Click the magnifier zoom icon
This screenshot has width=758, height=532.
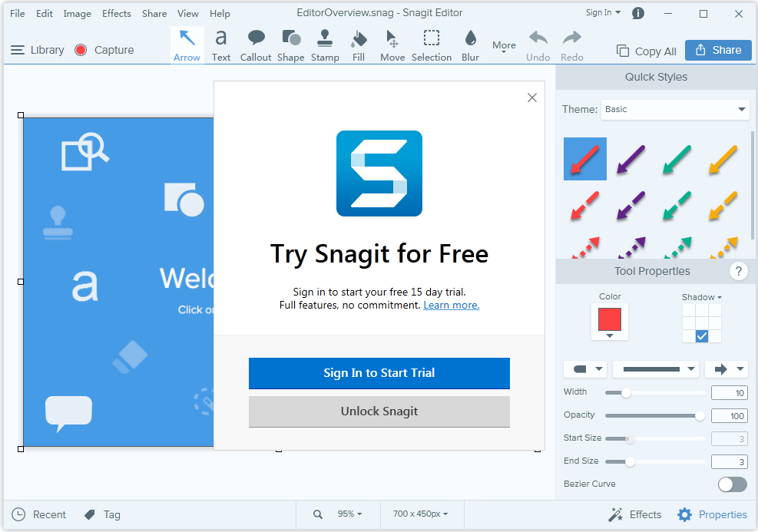click(x=318, y=514)
